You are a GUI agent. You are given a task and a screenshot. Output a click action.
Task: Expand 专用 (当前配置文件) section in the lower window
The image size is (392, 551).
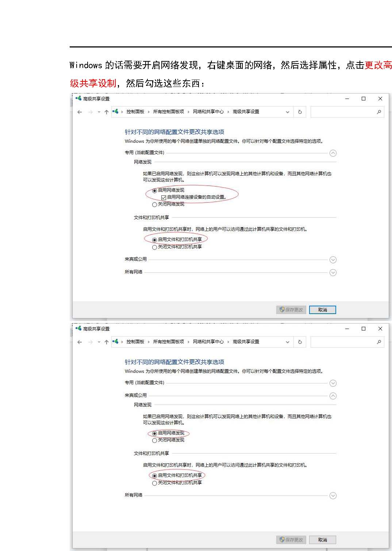333,383
